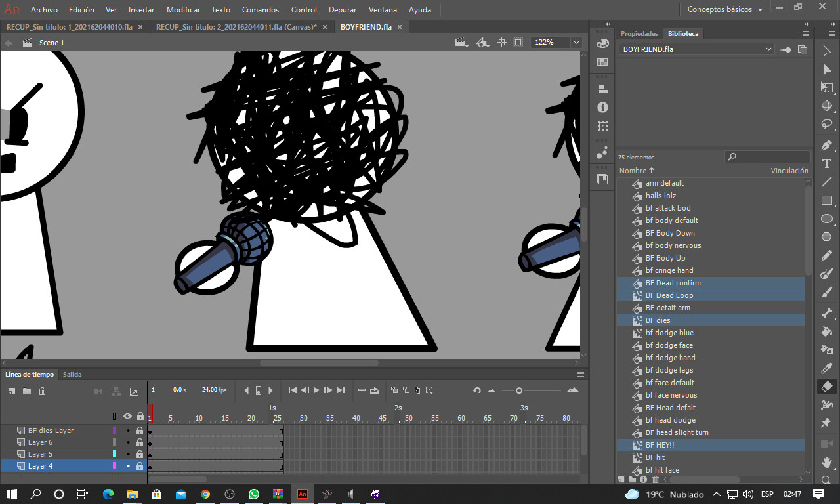The width and height of the screenshot is (840, 504).
Task: Unlock Layer 4
Action: click(x=140, y=465)
